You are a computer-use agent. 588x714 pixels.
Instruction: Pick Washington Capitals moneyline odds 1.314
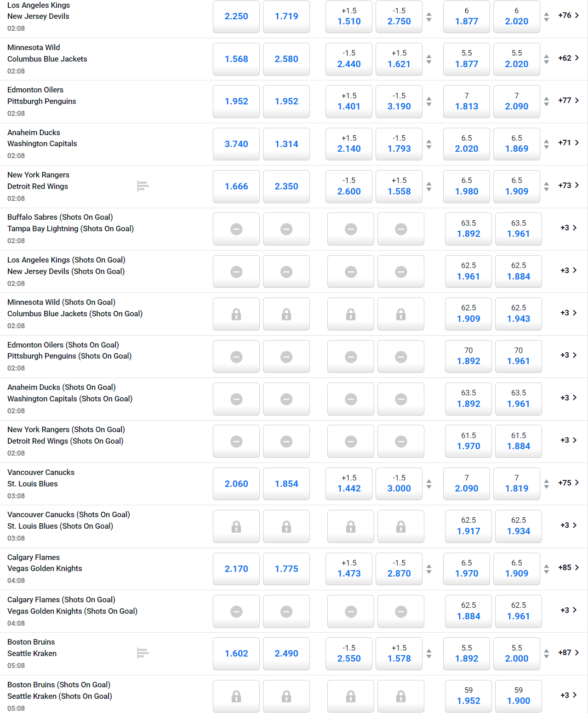[x=286, y=144]
